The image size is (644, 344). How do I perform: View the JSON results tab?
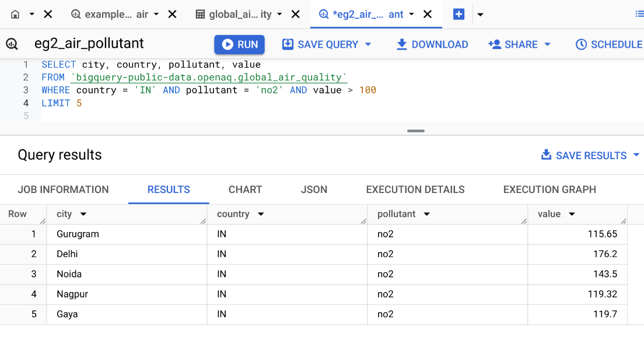pos(314,189)
